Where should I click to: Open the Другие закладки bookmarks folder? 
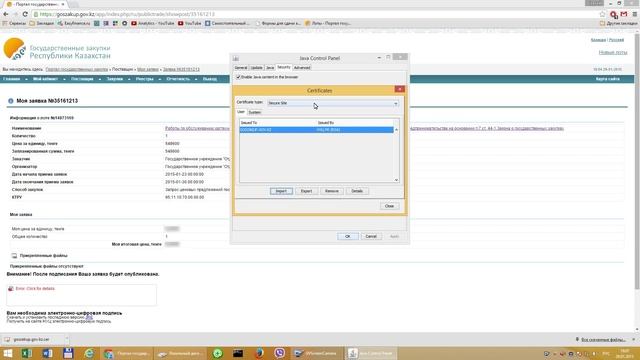(x=618, y=23)
